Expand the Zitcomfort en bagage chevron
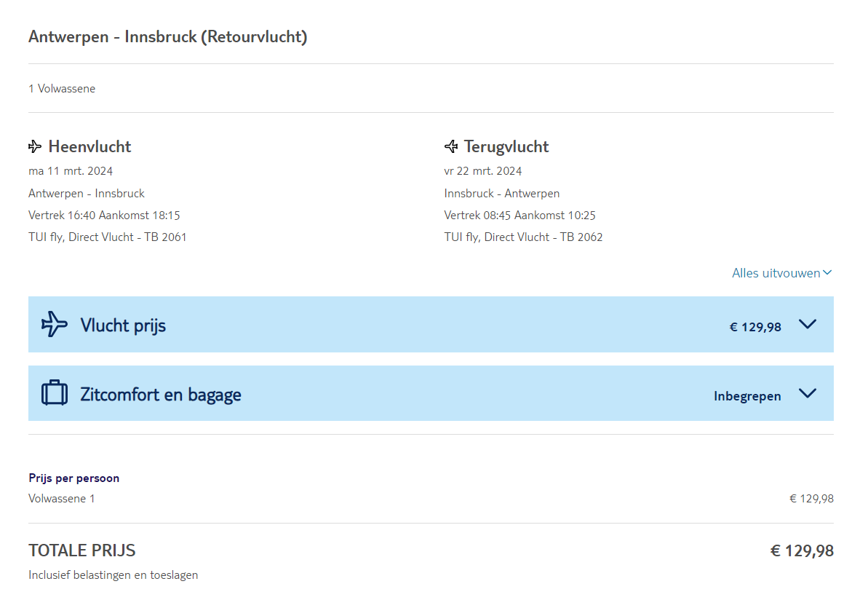The height and width of the screenshot is (608, 868). 807,393
